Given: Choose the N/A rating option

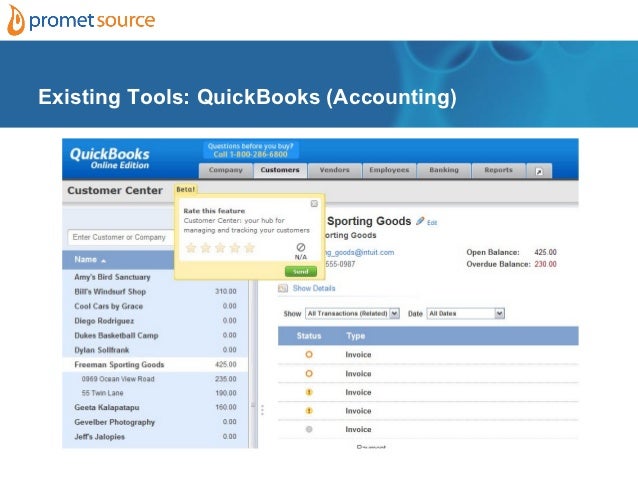Looking at the screenshot, I should [301, 251].
